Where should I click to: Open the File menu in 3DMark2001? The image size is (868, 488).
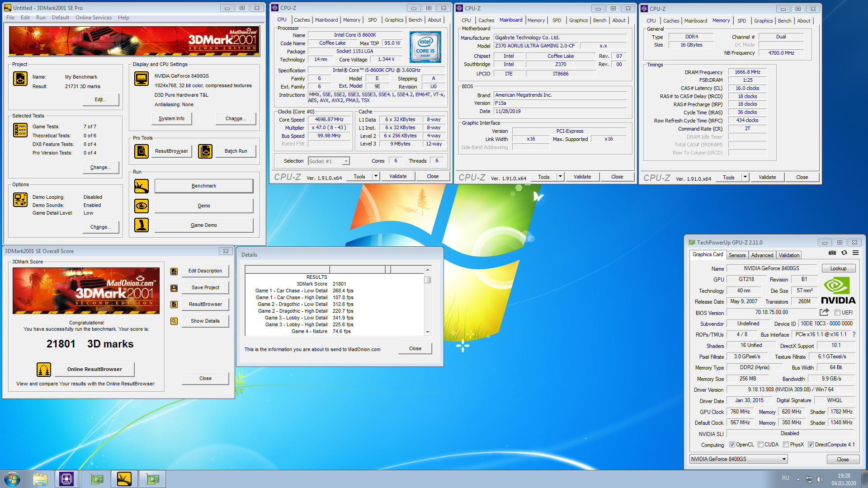coord(10,18)
